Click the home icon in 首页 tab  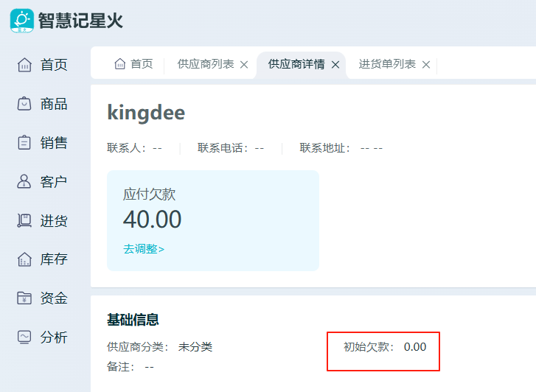click(119, 63)
